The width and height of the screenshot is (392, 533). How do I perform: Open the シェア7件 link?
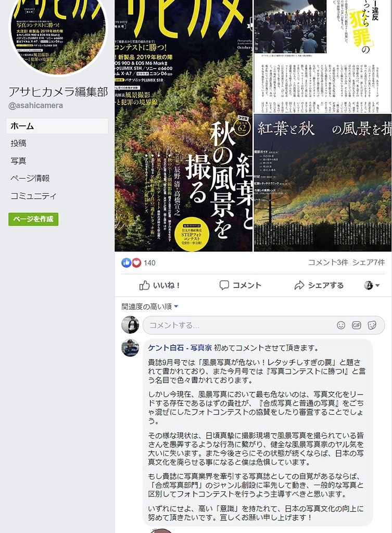click(x=368, y=262)
